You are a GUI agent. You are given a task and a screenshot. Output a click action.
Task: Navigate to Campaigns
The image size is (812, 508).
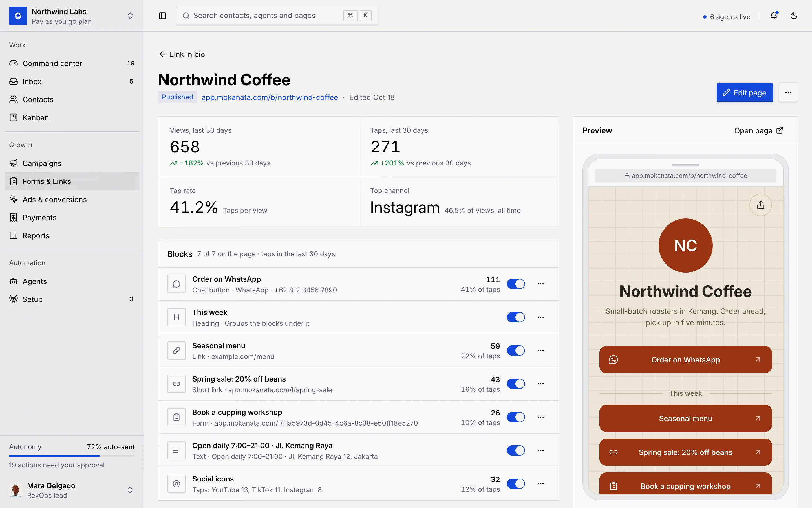point(72,163)
